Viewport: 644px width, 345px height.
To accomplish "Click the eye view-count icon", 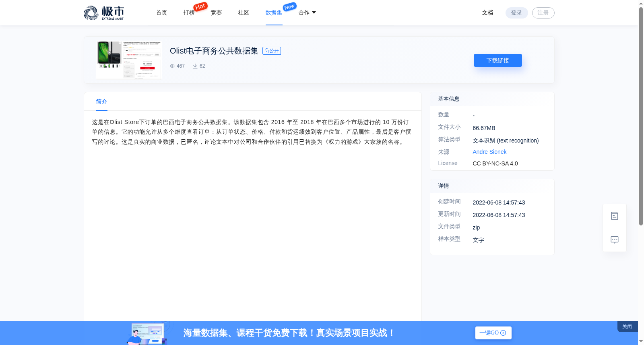I will [172, 66].
